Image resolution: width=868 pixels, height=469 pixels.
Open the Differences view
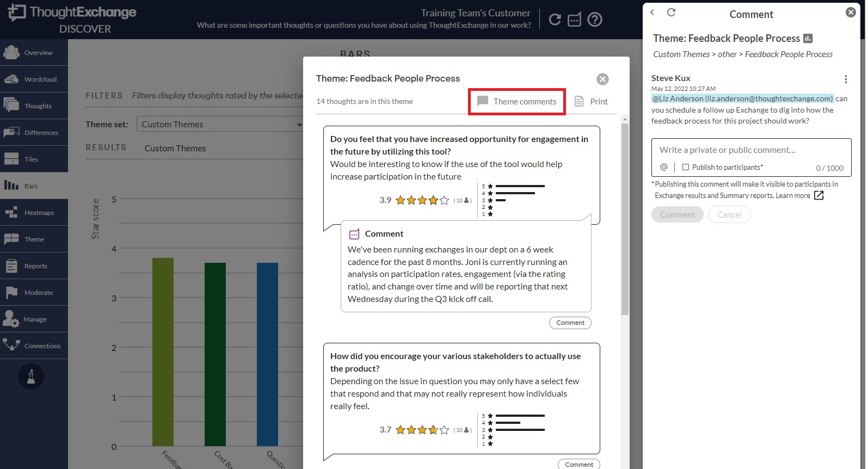34,133
